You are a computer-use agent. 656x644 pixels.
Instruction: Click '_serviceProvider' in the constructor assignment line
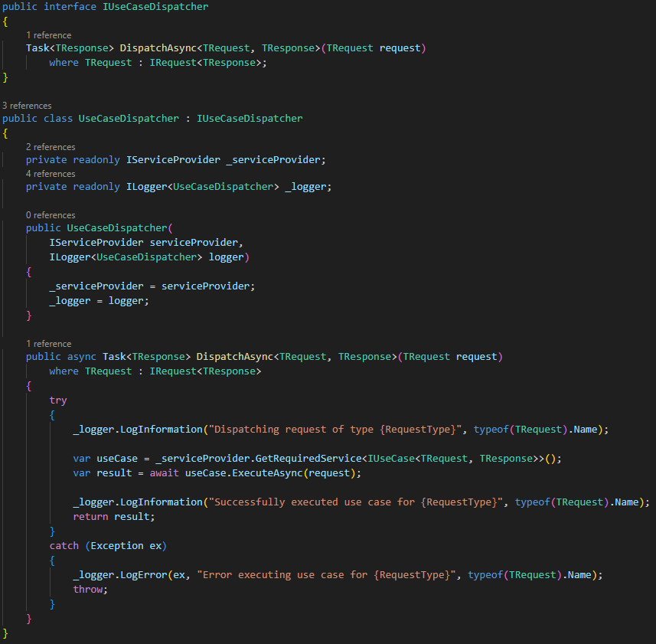coord(96,286)
